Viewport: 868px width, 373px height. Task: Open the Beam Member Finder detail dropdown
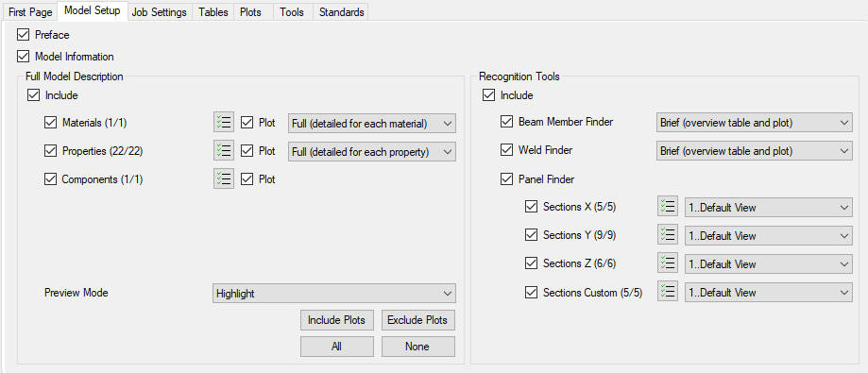(755, 123)
